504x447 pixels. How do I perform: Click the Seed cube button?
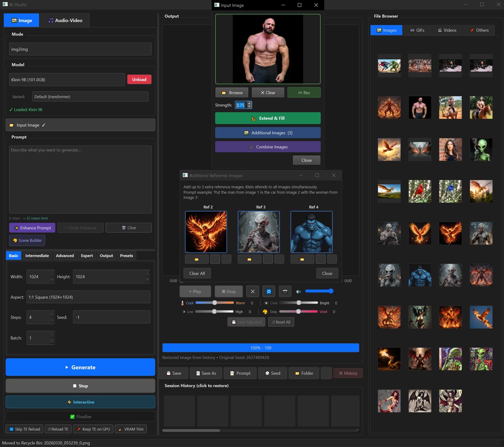click(x=272, y=373)
